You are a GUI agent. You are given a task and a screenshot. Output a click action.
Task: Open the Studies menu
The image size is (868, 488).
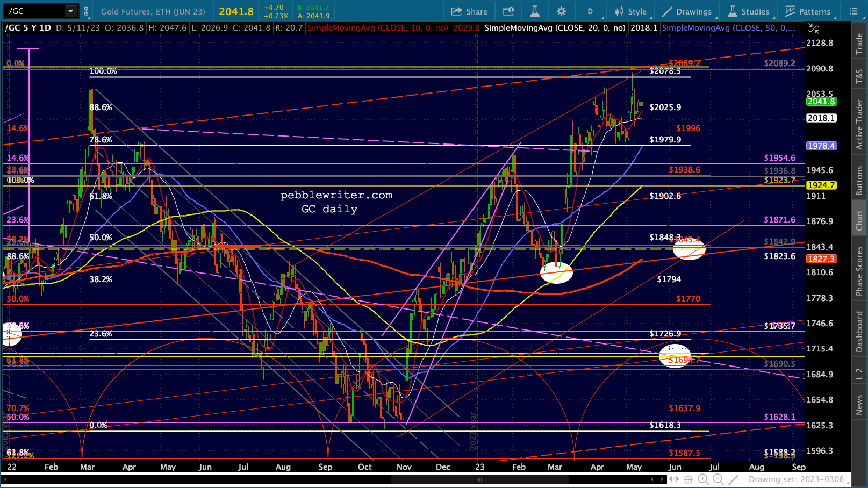pyautogui.click(x=748, y=11)
